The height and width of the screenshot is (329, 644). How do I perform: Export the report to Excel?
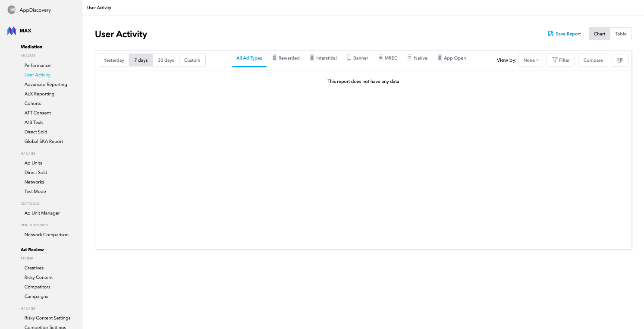[x=620, y=60]
